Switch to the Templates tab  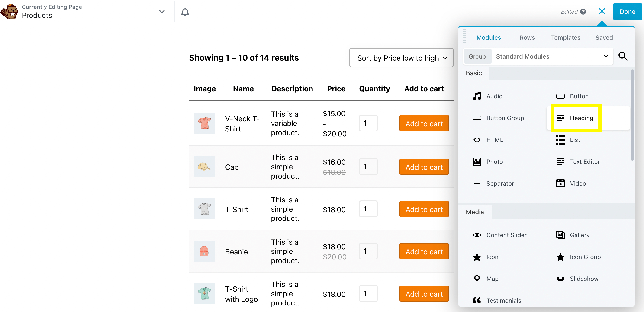point(566,38)
